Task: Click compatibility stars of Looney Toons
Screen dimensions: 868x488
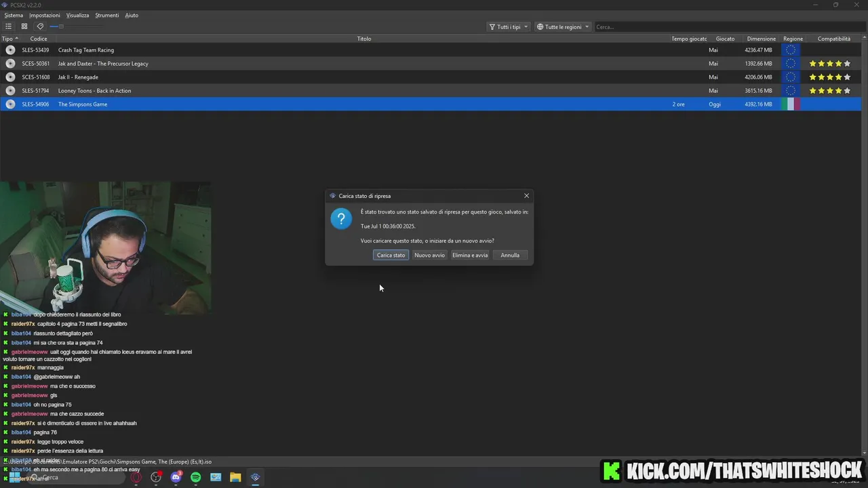Action: [x=829, y=91]
